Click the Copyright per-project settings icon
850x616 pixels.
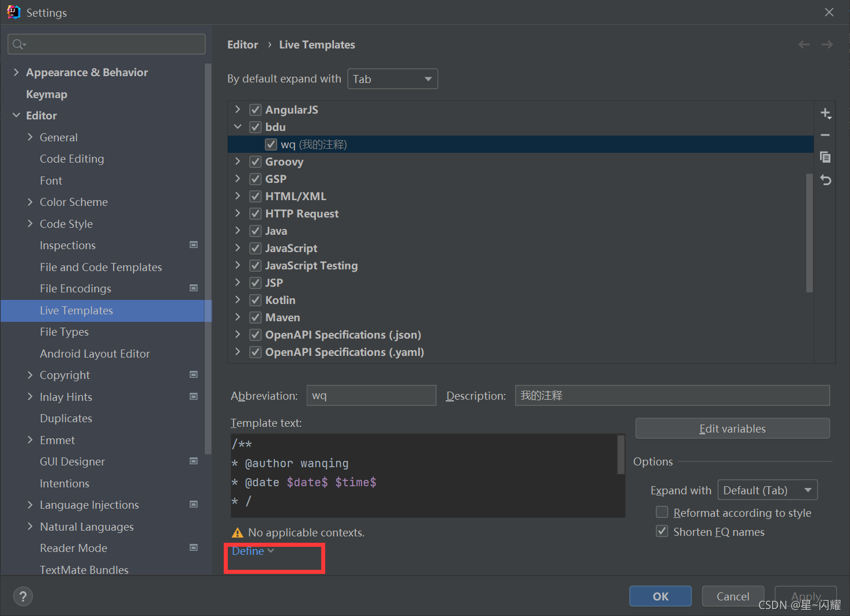point(194,374)
